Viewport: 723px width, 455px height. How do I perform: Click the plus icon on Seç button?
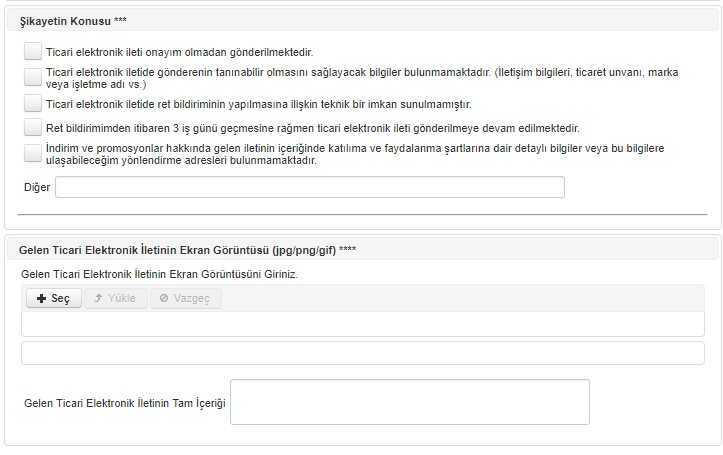41,299
